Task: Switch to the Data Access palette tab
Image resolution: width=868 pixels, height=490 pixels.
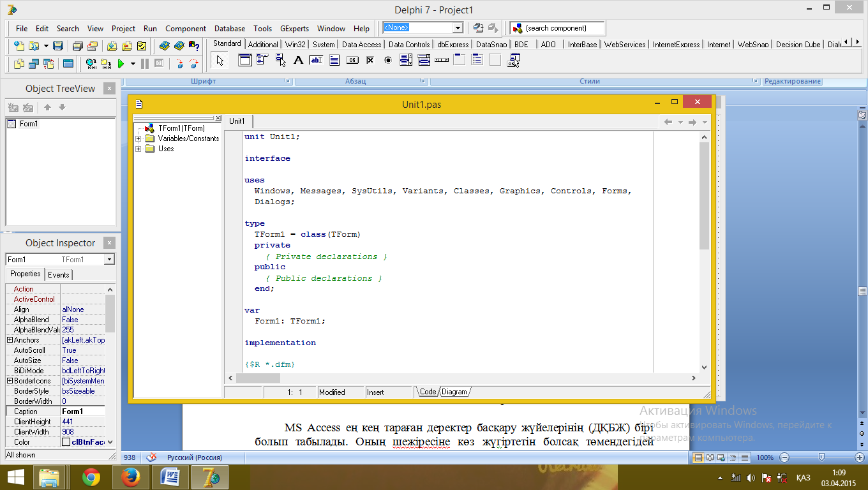Action: point(361,45)
